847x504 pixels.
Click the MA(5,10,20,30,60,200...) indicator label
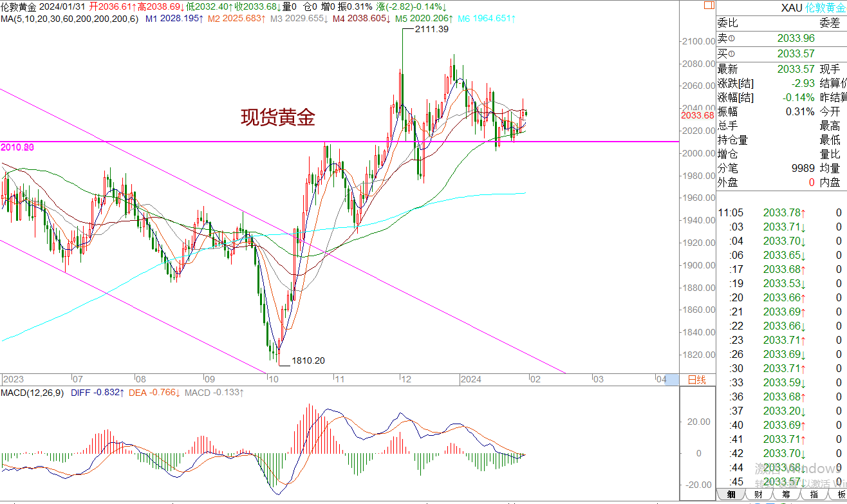70,19
